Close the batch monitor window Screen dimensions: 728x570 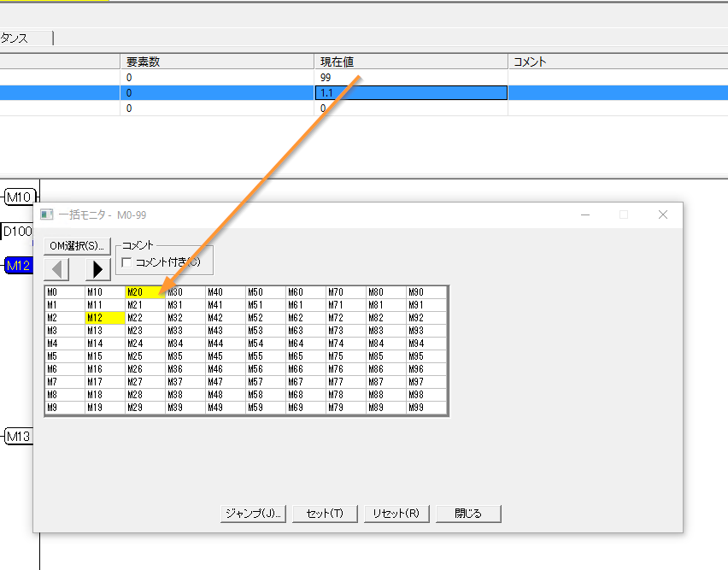click(662, 214)
